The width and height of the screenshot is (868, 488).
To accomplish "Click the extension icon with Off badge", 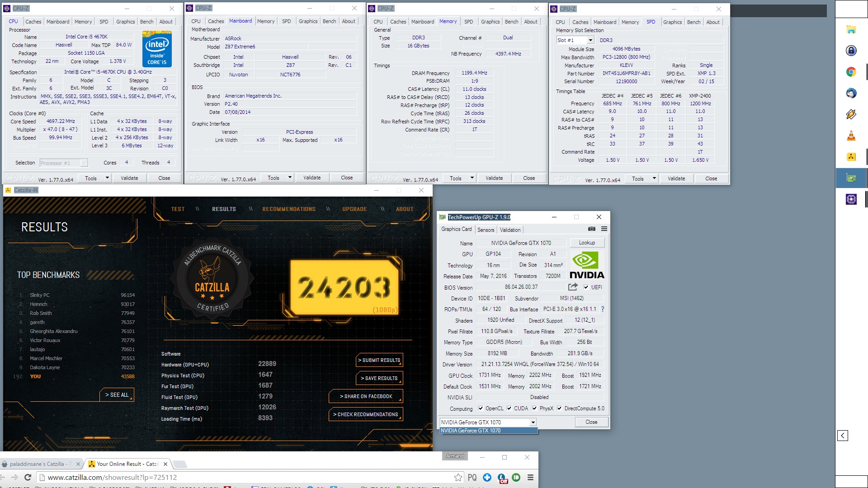I will coord(502,479).
